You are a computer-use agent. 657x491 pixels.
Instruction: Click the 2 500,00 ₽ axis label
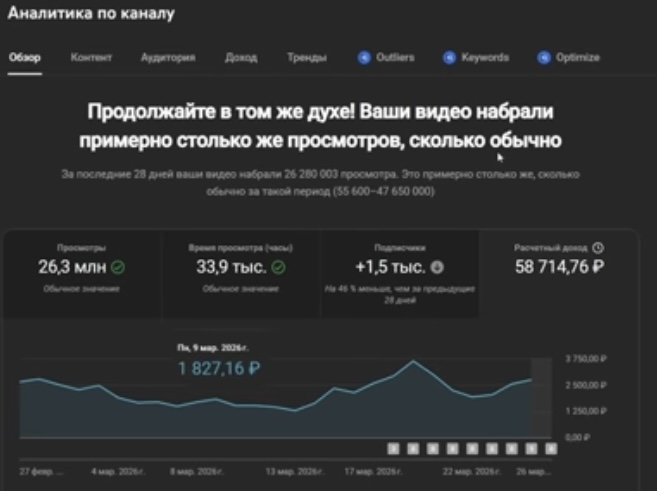(586, 385)
